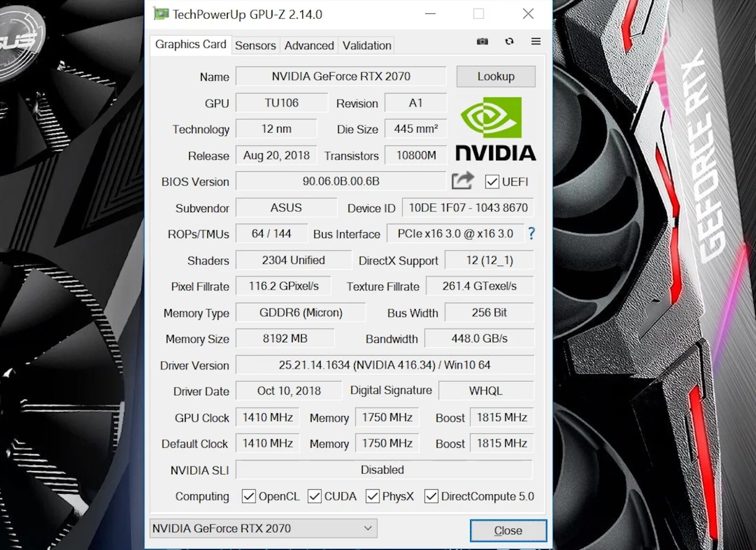Click the Bus Interface label
Screen dimensions: 756x550
(347, 234)
